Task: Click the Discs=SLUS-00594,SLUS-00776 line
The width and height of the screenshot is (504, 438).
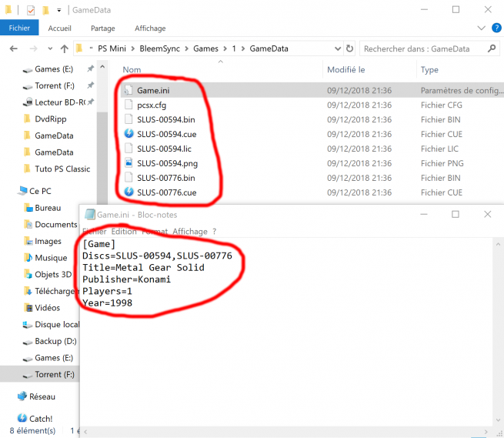Action: [x=157, y=256]
